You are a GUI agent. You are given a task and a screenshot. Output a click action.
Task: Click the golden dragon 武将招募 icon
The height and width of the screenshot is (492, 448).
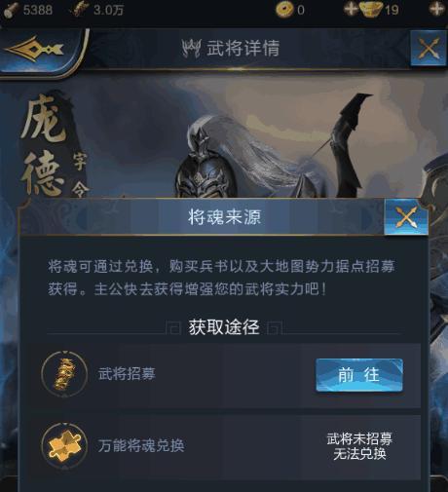[64, 374]
